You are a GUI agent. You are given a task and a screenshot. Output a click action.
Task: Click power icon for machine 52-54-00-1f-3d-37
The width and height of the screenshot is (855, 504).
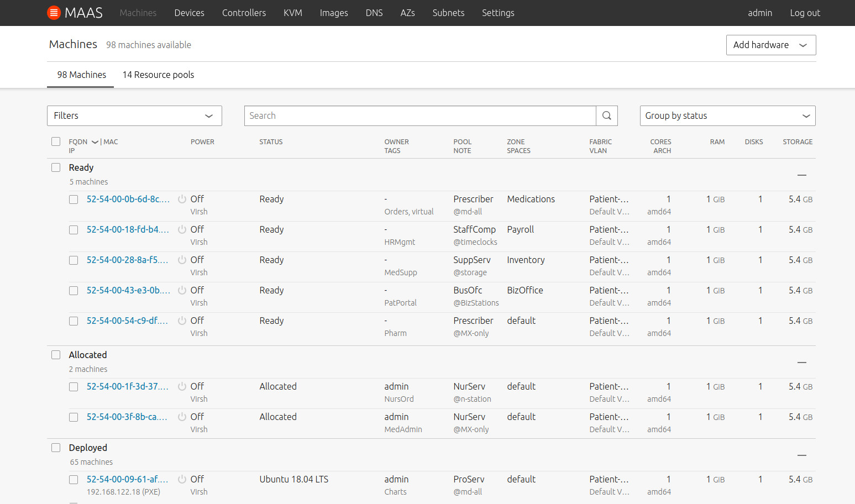click(182, 386)
